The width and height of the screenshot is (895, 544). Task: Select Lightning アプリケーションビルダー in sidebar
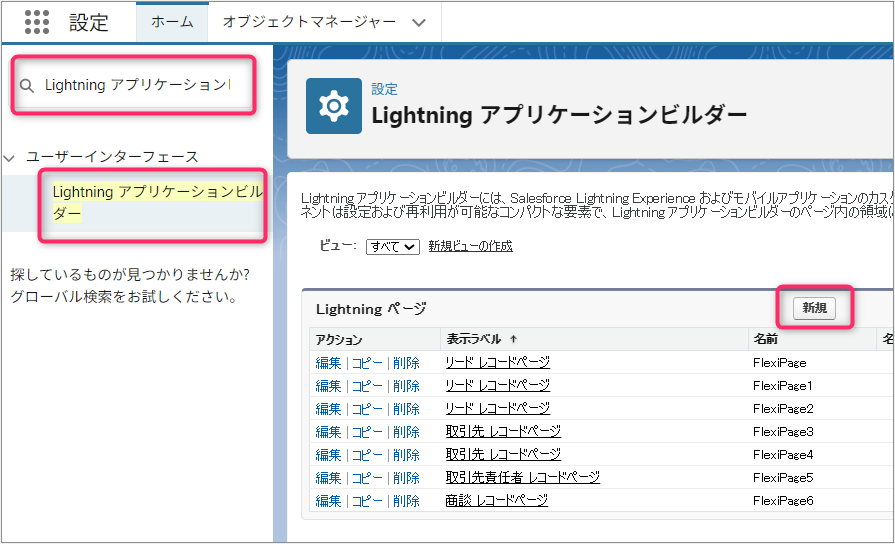156,202
